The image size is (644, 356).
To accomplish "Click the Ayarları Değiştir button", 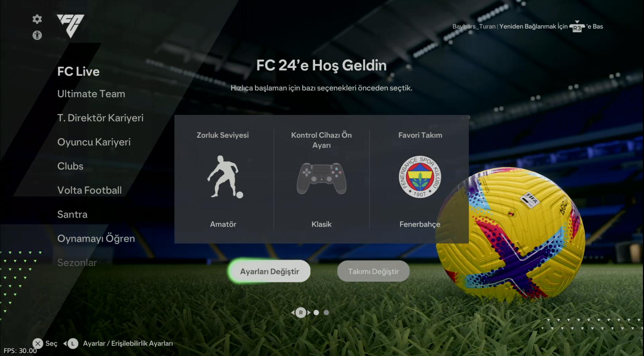I will [x=270, y=271].
